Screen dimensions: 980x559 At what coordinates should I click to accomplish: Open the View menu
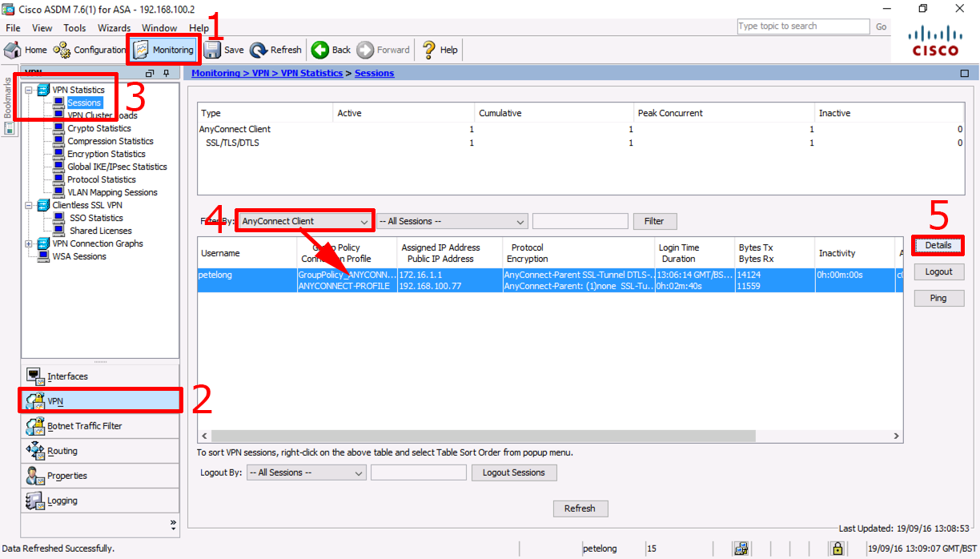42,27
